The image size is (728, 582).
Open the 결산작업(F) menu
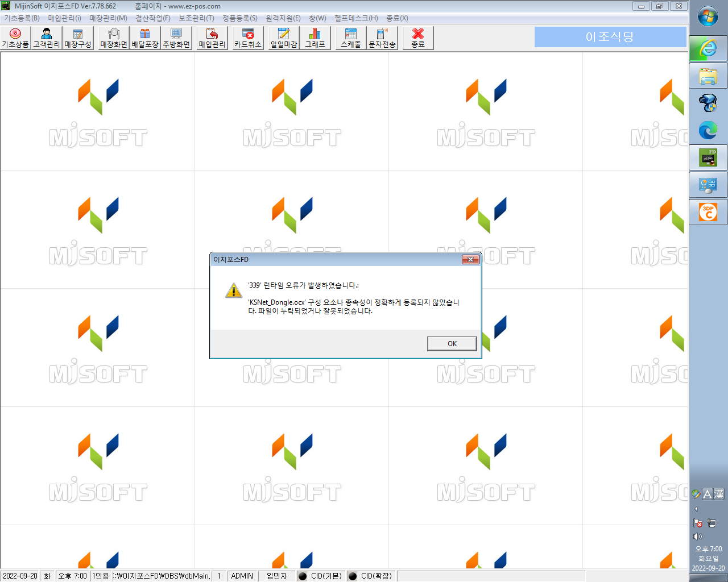[153, 18]
